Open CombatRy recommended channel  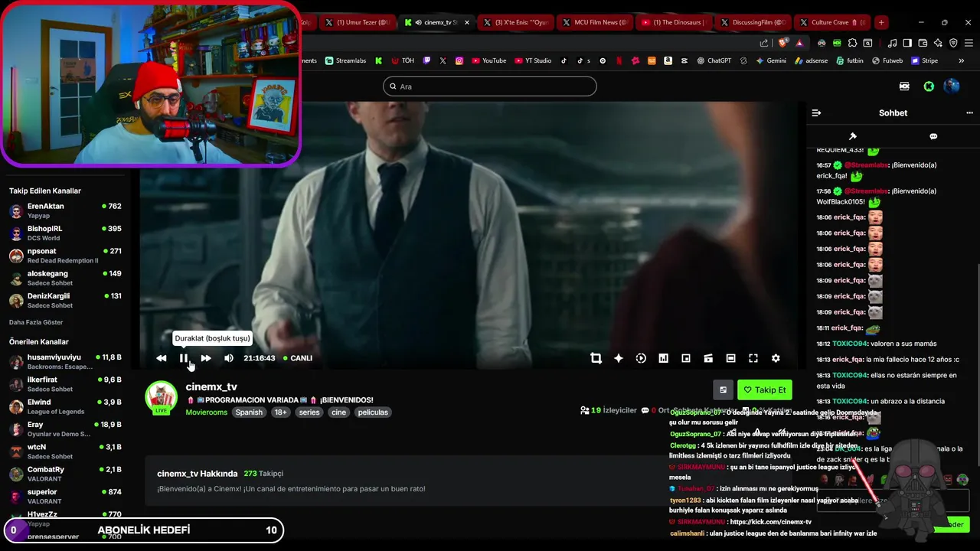point(65,474)
